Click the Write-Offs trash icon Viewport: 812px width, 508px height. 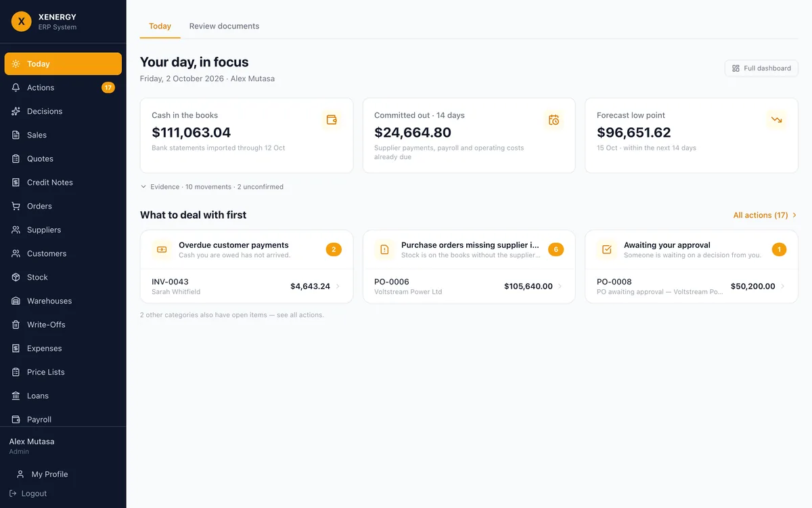tap(16, 324)
